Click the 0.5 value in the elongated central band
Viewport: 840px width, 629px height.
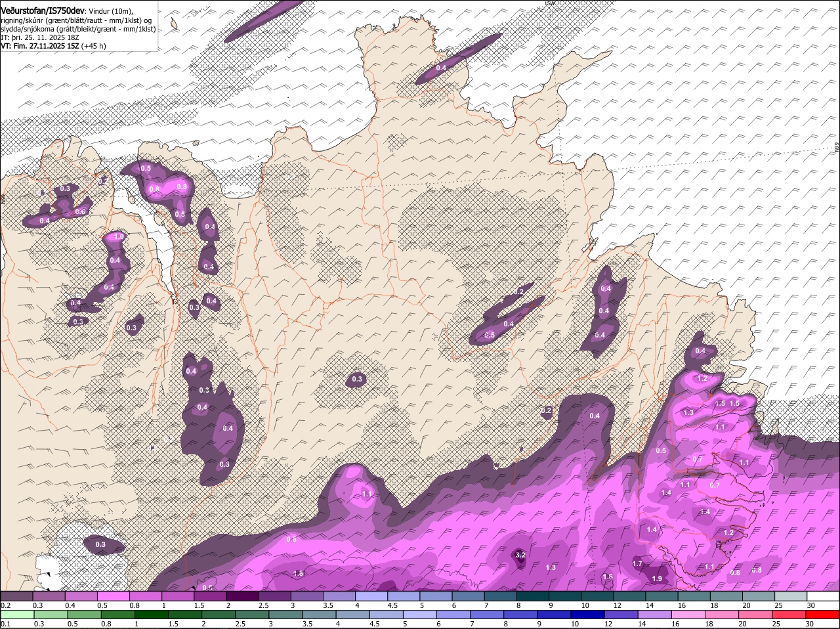tap(490, 336)
